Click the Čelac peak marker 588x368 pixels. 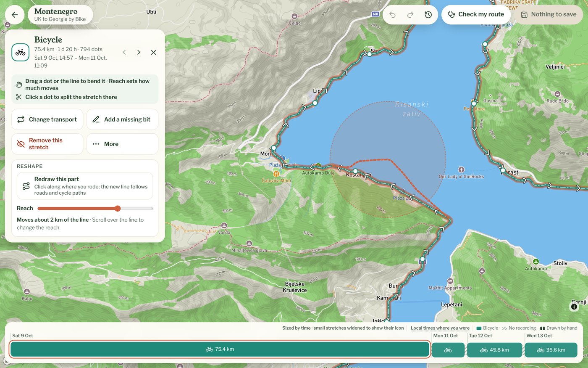(294, 16)
